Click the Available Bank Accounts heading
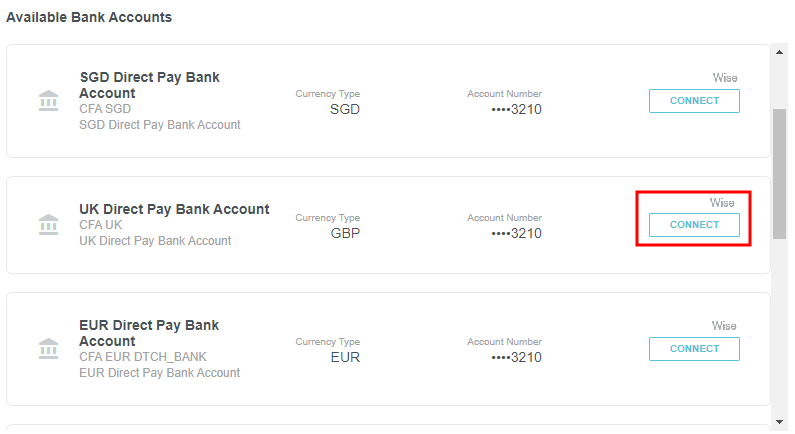 click(x=89, y=17)
